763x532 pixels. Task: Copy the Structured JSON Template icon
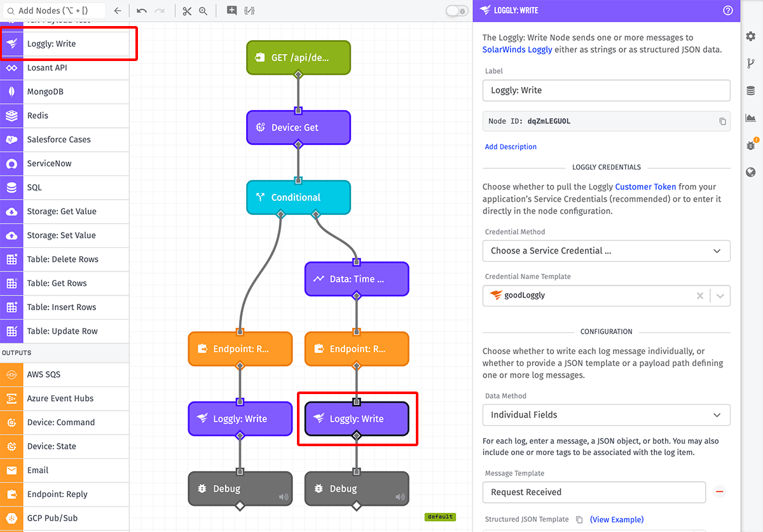click(x=579, y=519)
